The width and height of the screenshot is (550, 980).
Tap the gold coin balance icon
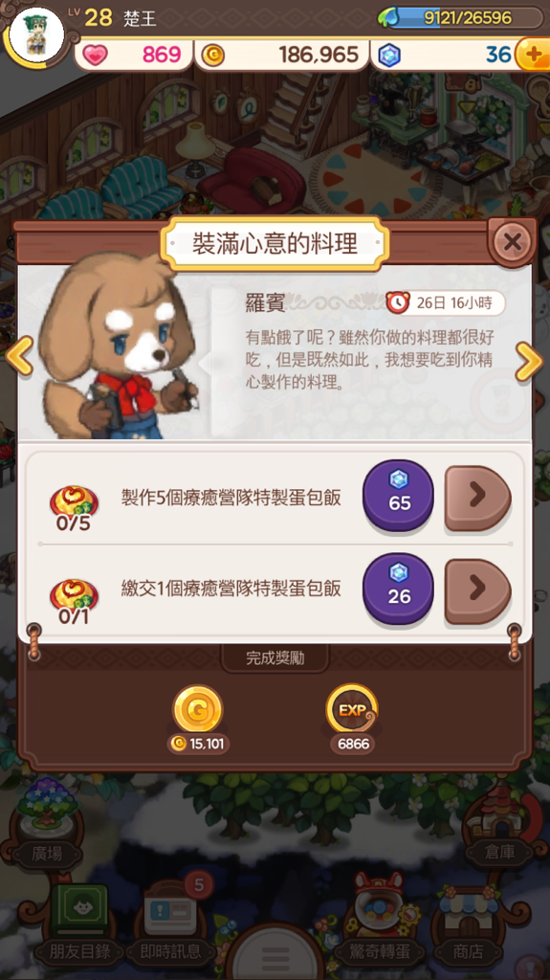pos(213,56)
